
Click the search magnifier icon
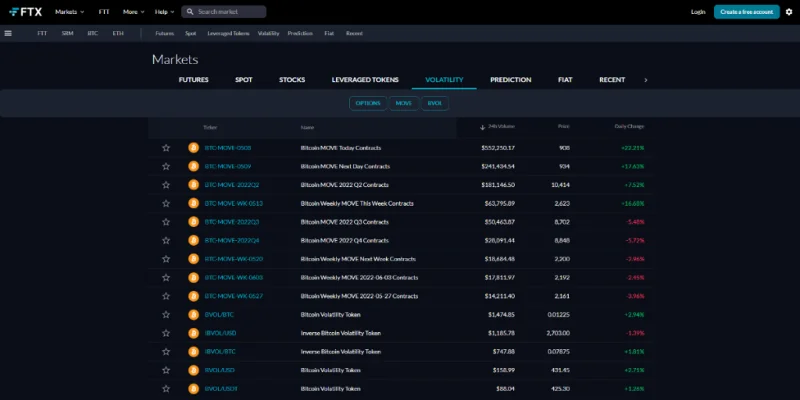pyautogui.click(x=190, y=12)
